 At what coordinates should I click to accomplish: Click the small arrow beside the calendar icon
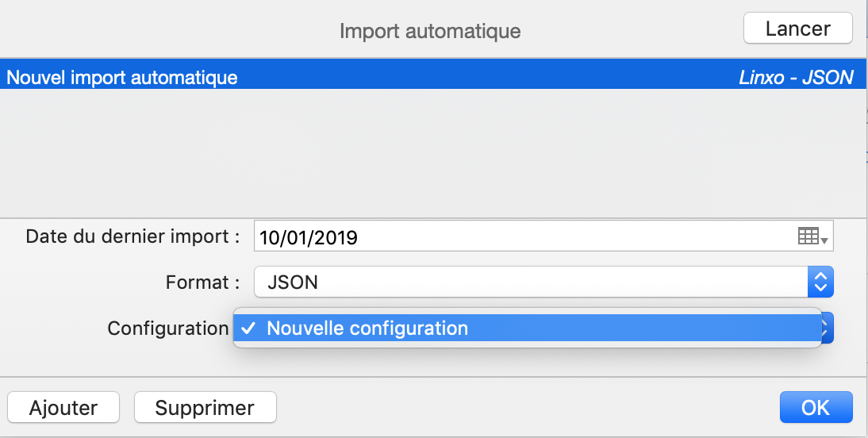point(824,241)
